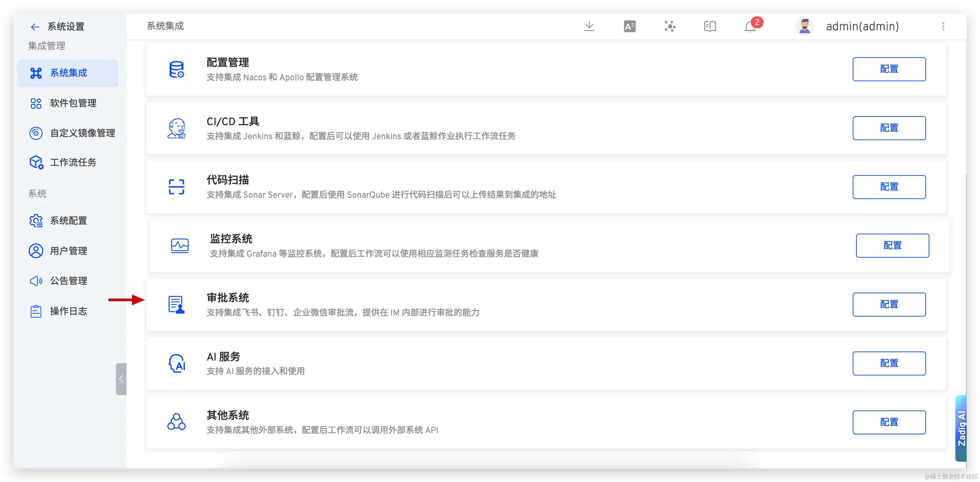Click the cluster dots icon in header

point(670,26)
